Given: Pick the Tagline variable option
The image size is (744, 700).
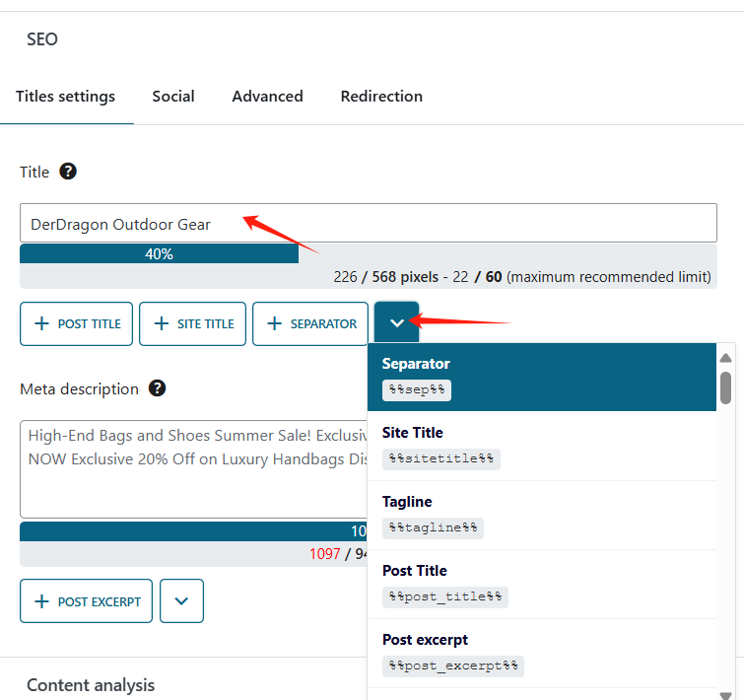Looking at the screenshot, I should (541, 515).
